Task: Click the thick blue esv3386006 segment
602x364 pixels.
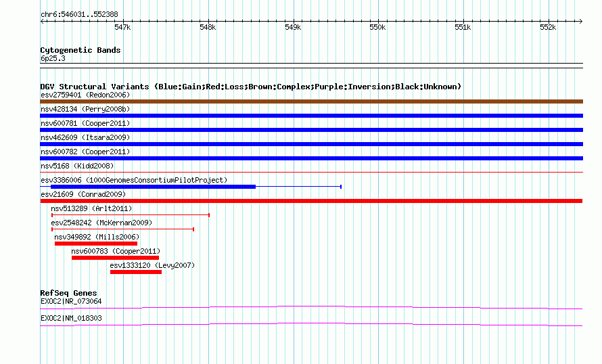Action: click(x=153, y=187)
